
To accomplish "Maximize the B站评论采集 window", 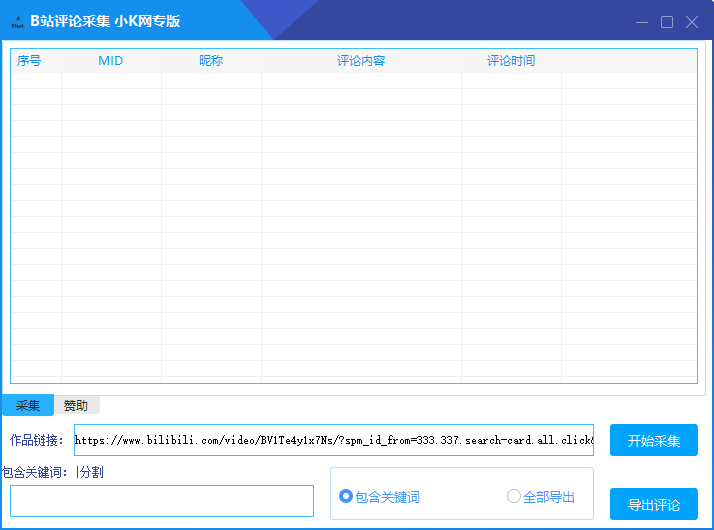I will tap(667, 22).
